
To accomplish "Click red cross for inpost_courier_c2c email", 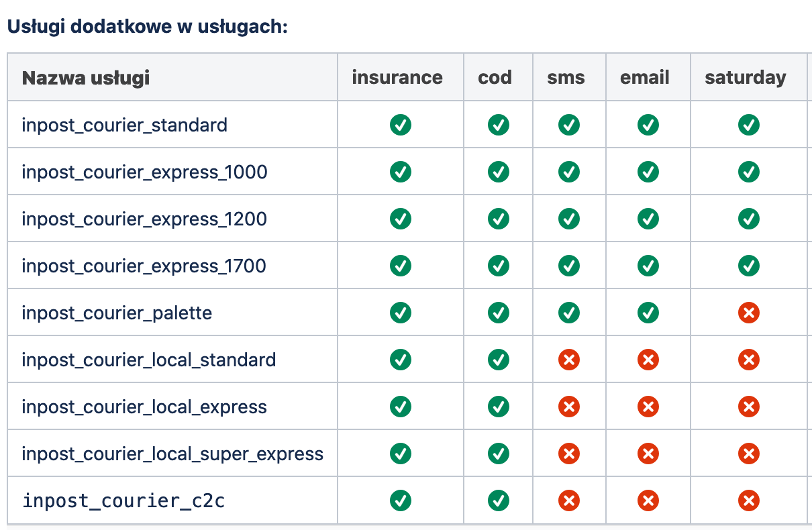I will coord(648,500).
